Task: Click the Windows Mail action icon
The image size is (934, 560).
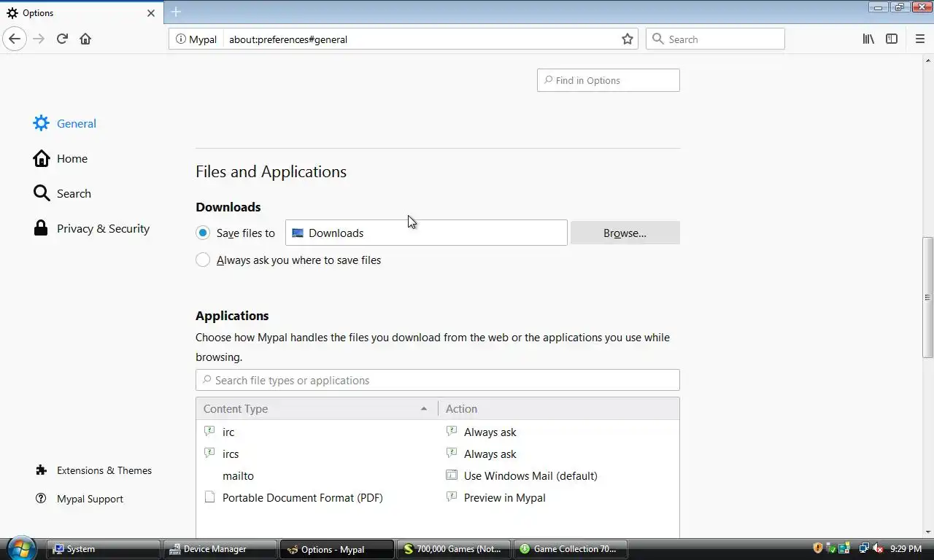Action: (x=451, y=475)
